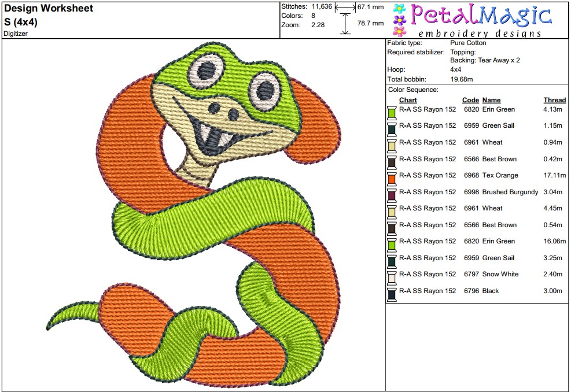Screen dimensions: 571x392
Task: Click the thread length 16.06m
Action: [555, 241]
